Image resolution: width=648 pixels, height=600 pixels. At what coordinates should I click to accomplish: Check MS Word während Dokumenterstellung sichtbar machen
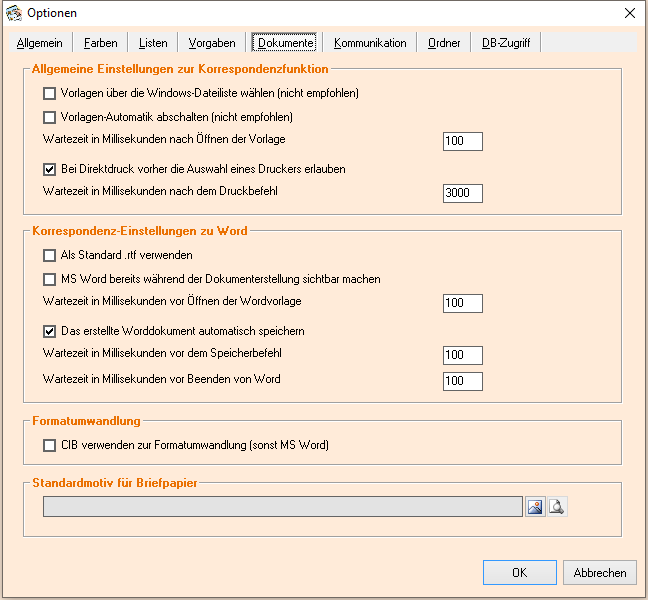pos(50,280)
